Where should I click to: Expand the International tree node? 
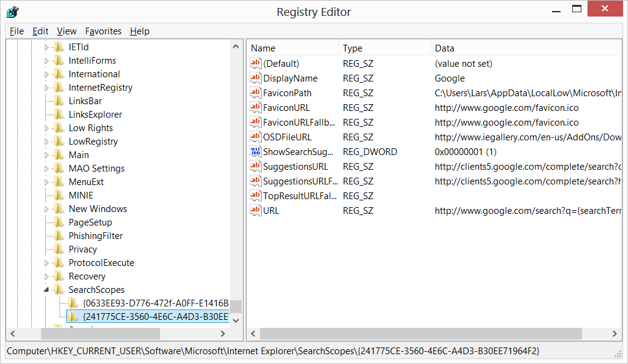tap(47, 74)
